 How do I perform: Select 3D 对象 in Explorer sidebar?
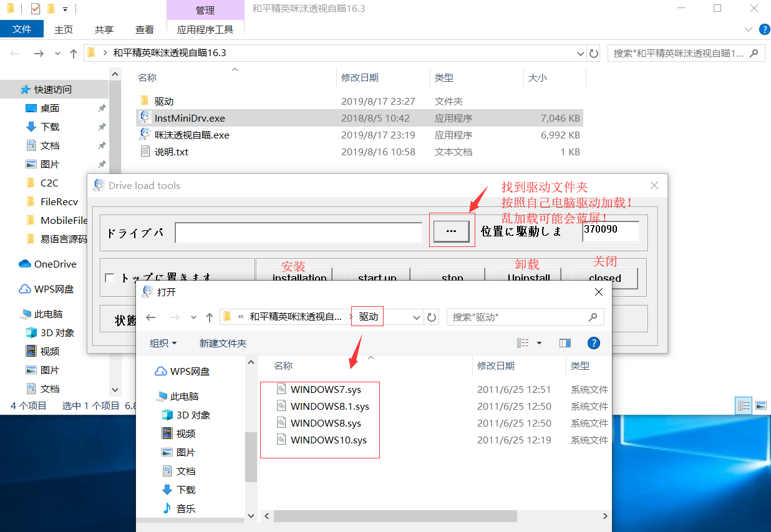57,332
